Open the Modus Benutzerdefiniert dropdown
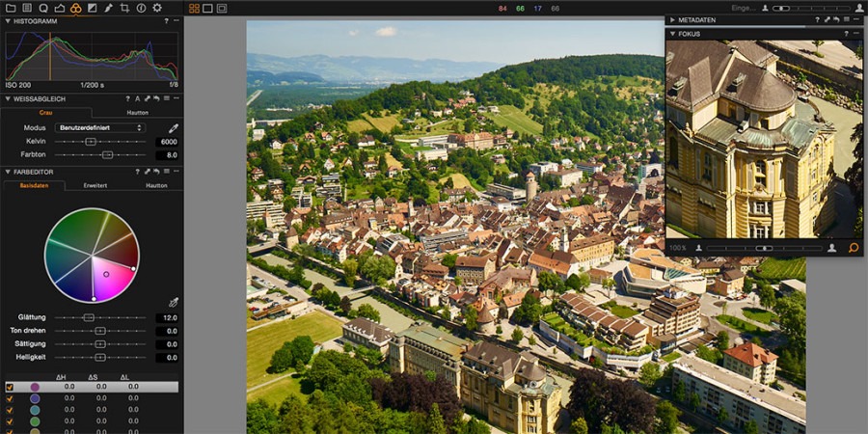Viewport: 868px width, 434px height. (x=101, y=127)
